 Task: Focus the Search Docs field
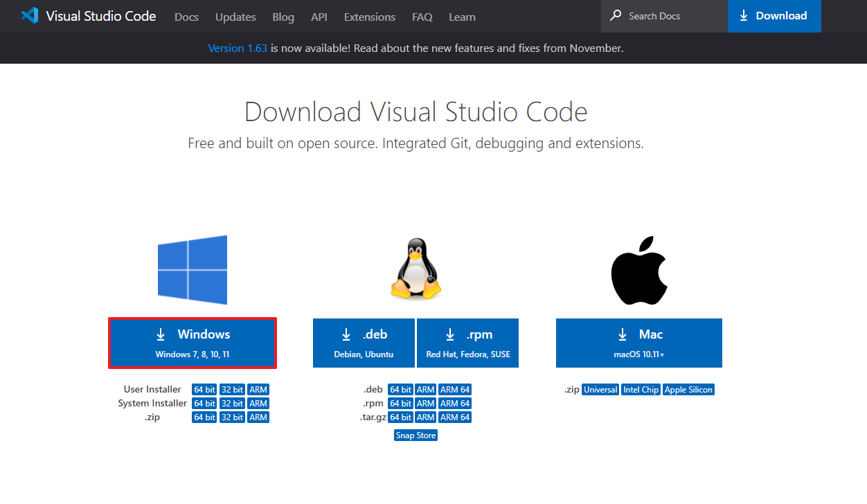click(x=664, y=16)
